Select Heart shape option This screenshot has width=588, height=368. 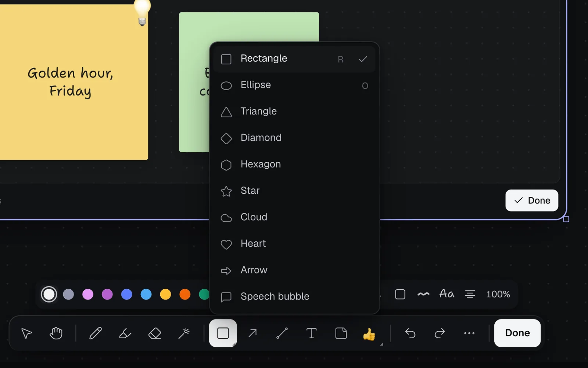pos(294,244)
